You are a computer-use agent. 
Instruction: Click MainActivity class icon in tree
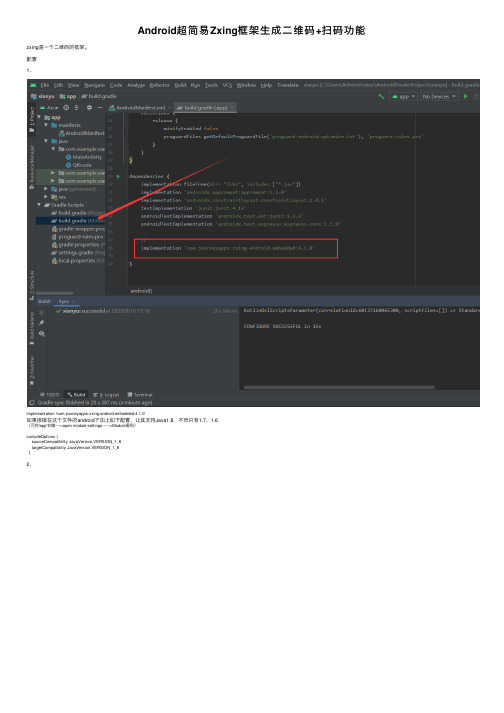click(69, 157)
